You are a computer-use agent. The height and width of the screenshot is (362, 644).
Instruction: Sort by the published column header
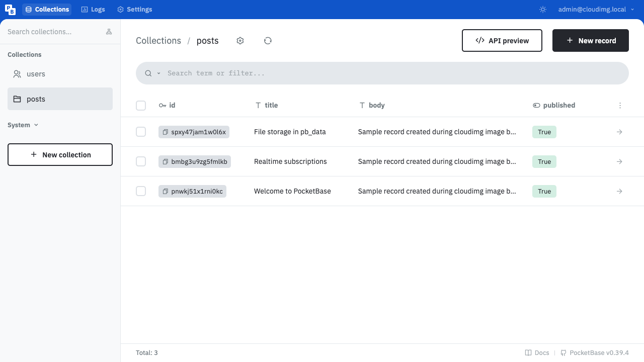point(554,106)
